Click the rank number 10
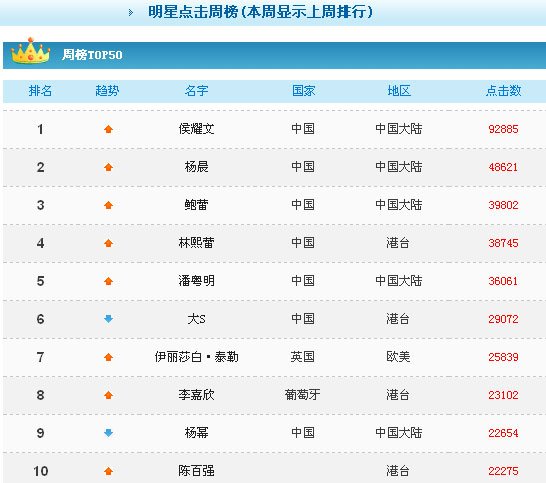 pos(40,471)
